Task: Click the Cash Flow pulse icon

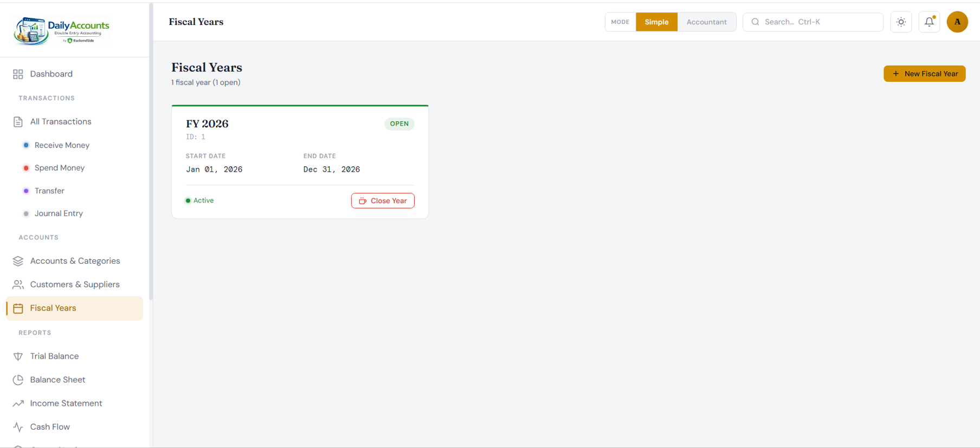Action: [18, 427]
